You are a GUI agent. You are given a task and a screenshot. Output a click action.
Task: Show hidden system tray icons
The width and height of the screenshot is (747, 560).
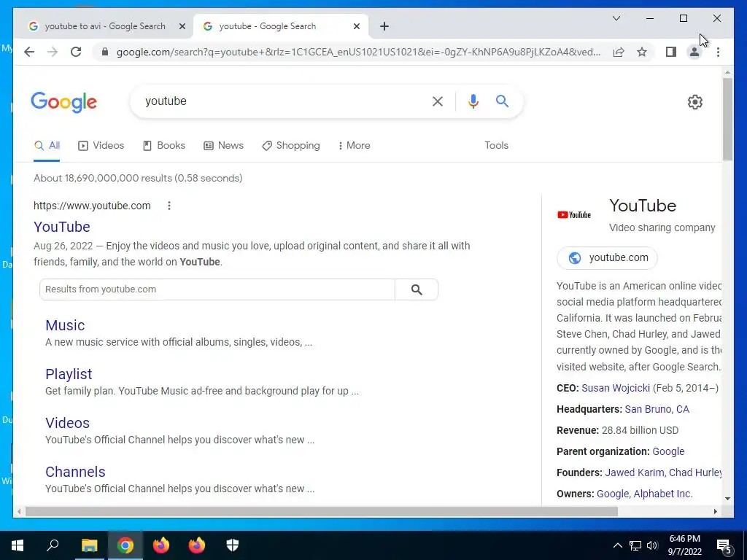tap(617, 545)
